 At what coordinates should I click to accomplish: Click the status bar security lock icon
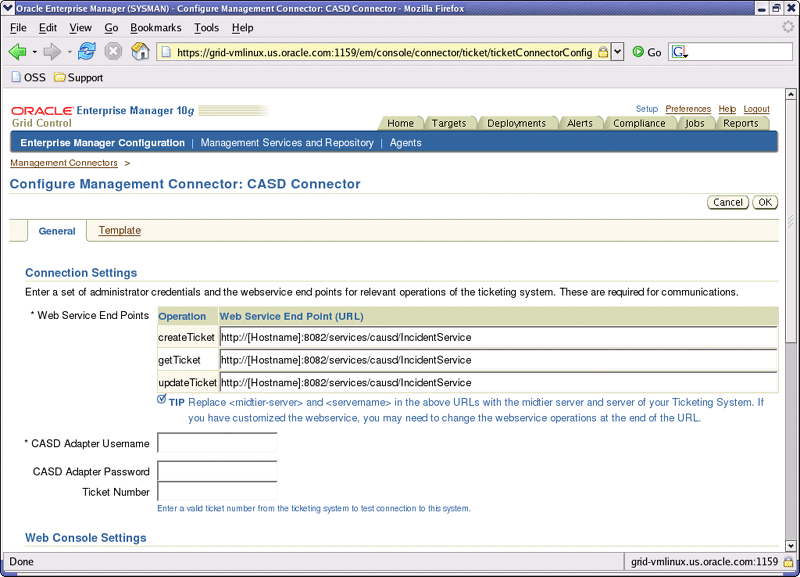click(x=789, y=562)
